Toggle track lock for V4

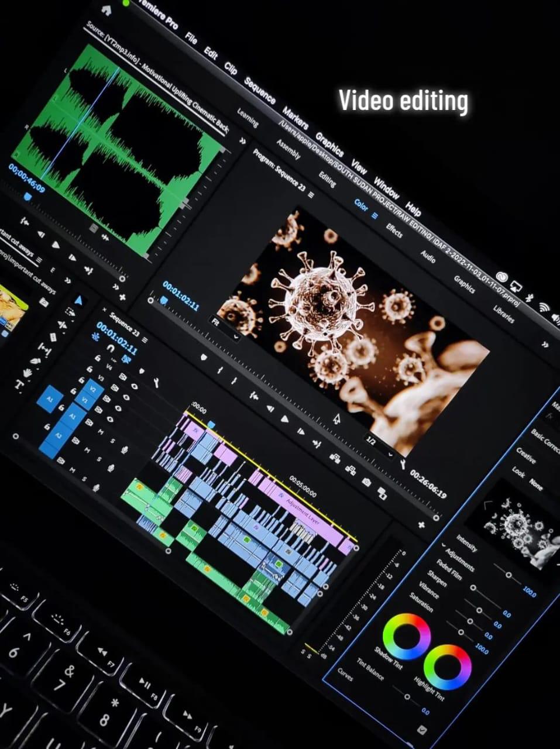tap(97, 357)
